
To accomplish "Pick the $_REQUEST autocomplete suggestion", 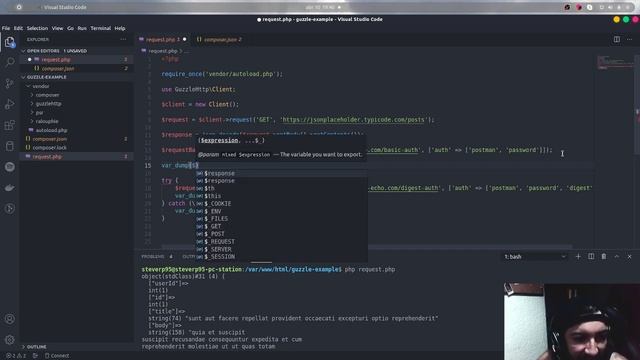I will 281,241.
